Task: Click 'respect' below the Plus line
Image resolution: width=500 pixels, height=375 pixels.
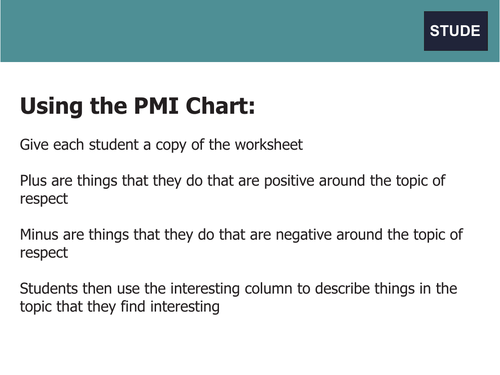Action: (44, 199)
